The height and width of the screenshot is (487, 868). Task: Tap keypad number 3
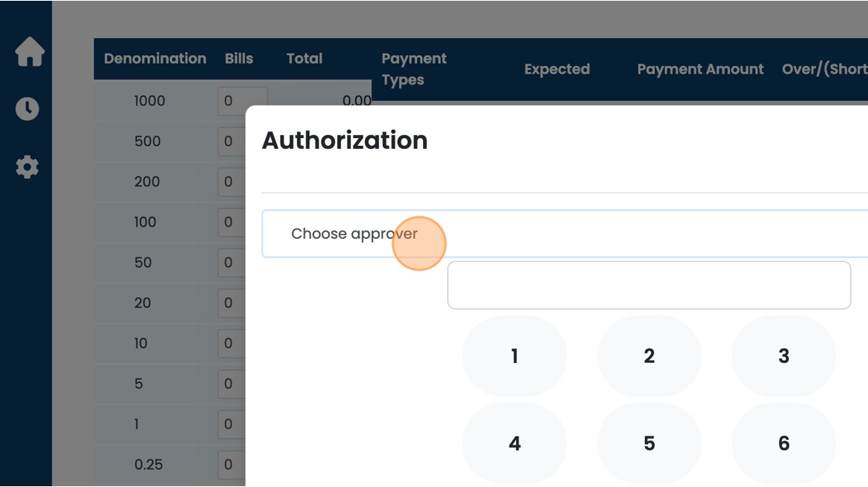tap(784, 356)
